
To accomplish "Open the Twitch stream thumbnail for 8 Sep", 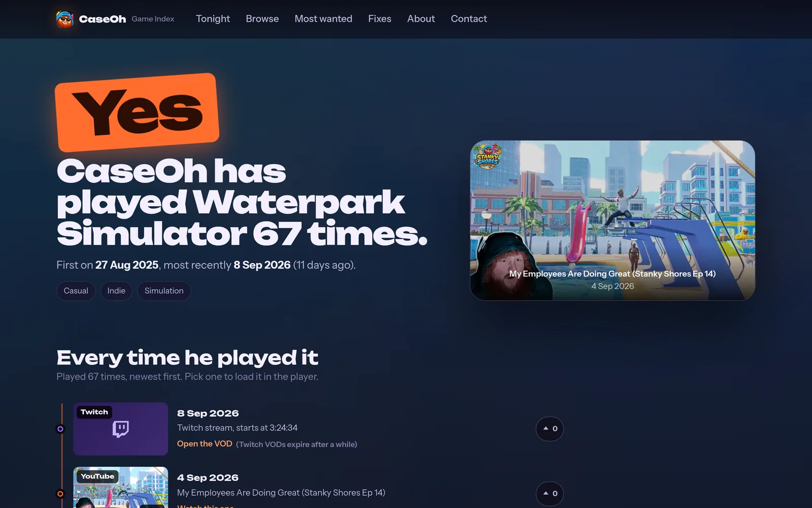I will (x=121, y=429).
